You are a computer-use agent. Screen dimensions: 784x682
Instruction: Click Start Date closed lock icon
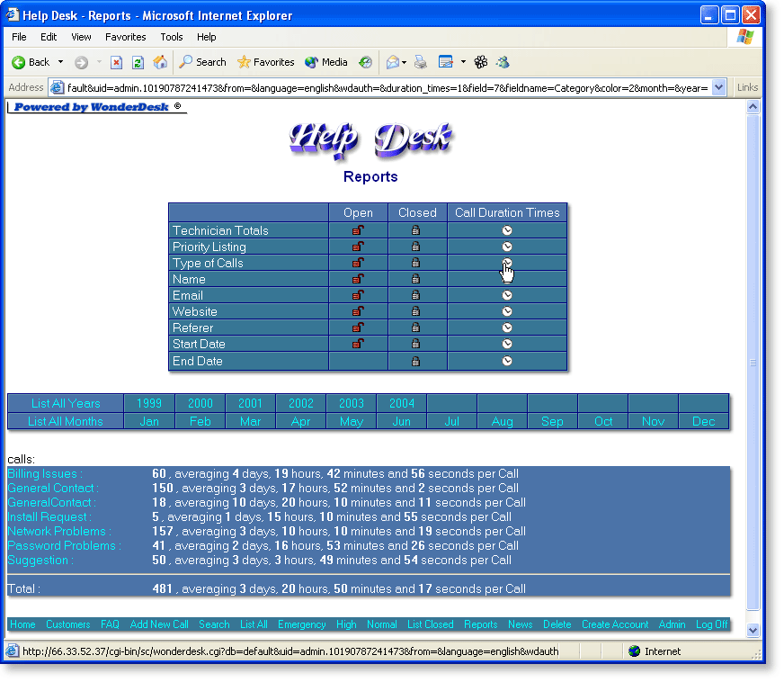[x=415, y=344]
